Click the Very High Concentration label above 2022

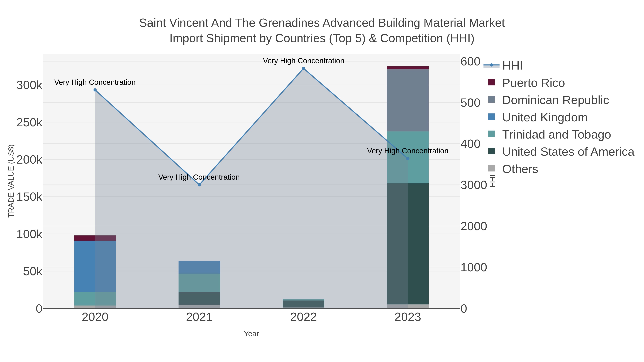click(x=304, y=61)
